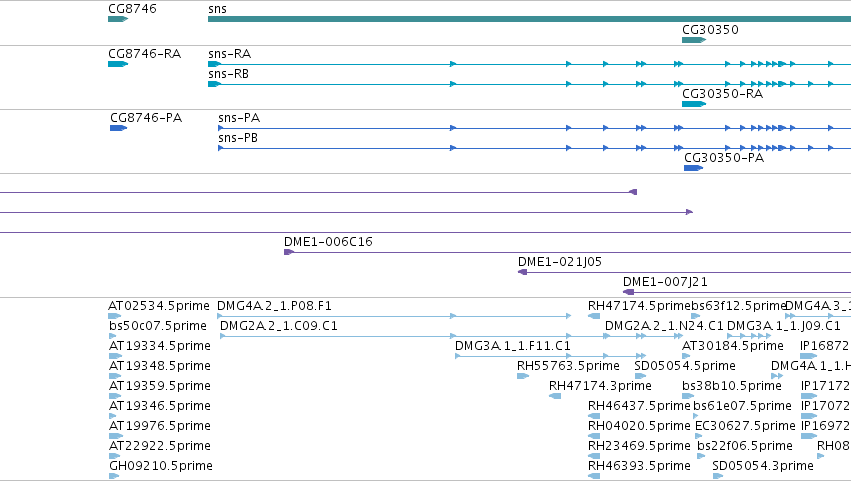Screen dimensions: 851x481
Task: Select EST bs50c07.5prime
Action: point(158,326)
